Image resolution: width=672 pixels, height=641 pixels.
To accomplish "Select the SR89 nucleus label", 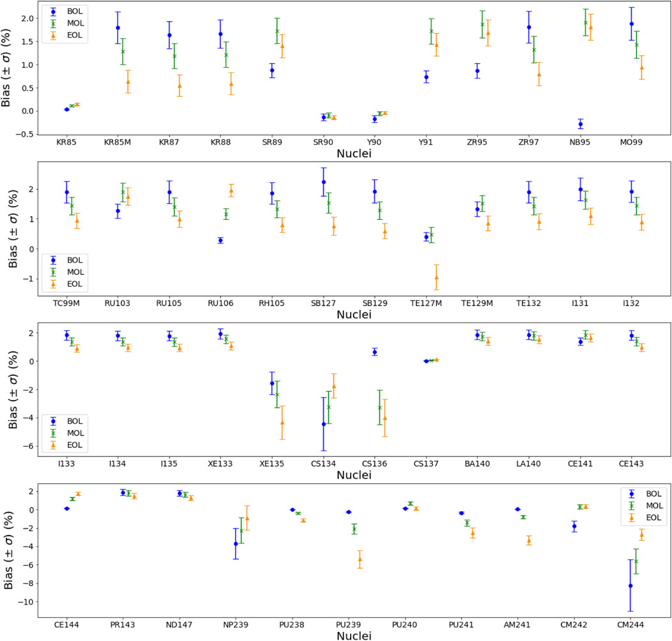I will (271, 143).
